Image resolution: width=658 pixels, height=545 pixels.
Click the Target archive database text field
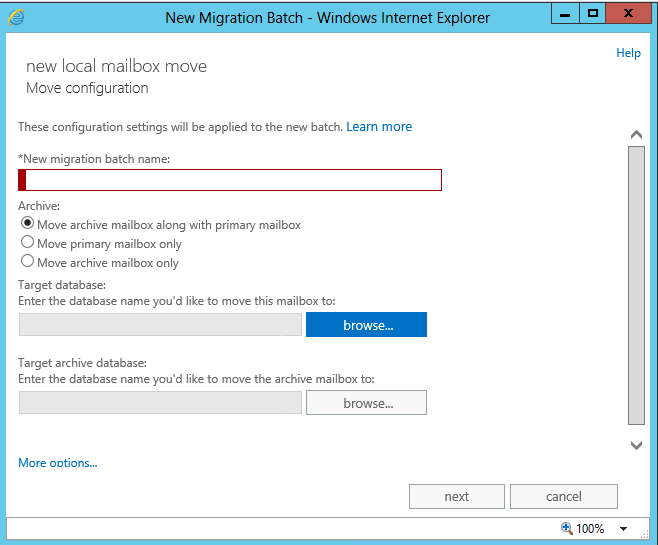tap(160, 403)
